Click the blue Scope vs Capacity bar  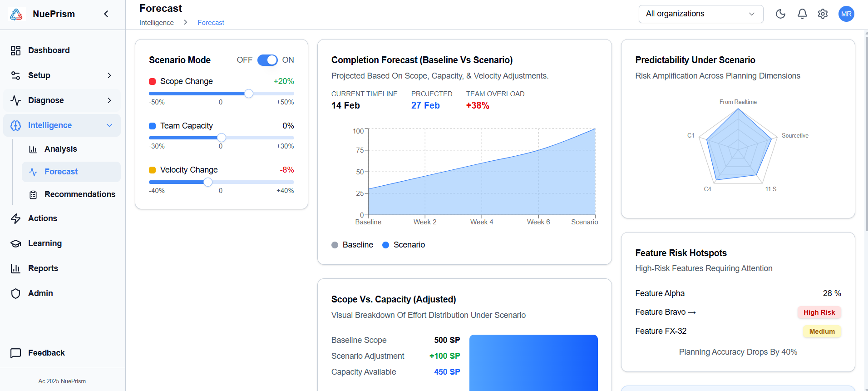click(x=533, y=362)
